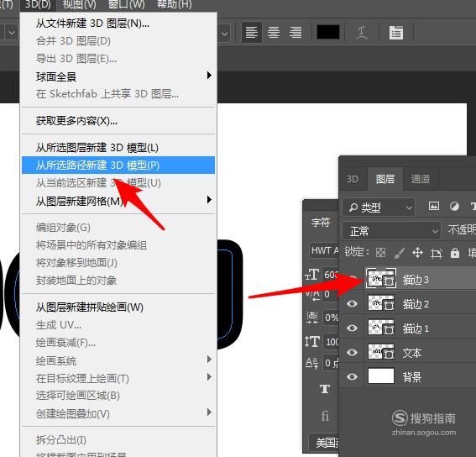Screen dimensions: 476x457
Task: Click the baseline shift icon in Character panel
Action: click(312, 363)
